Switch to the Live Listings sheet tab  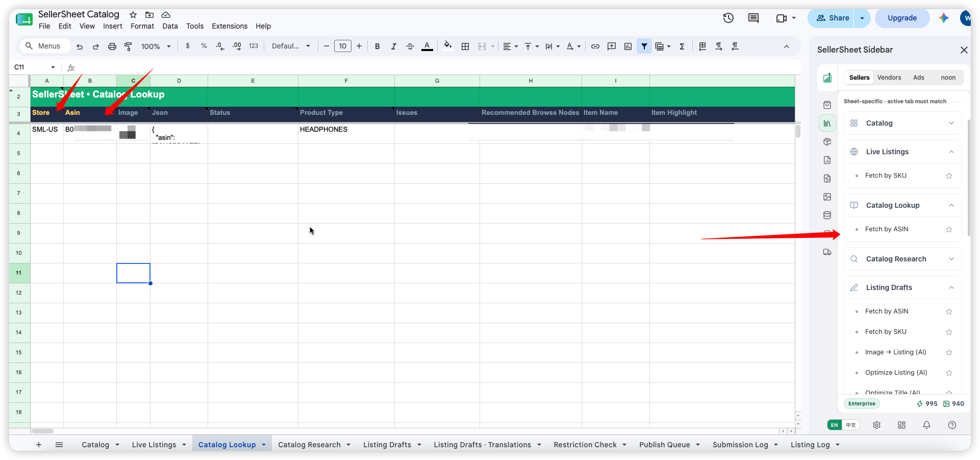154,445
